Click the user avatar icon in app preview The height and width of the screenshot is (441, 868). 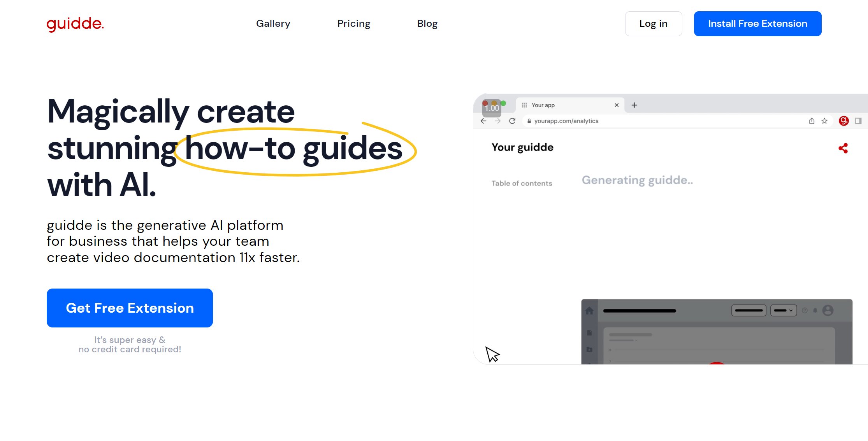(828, 310)
